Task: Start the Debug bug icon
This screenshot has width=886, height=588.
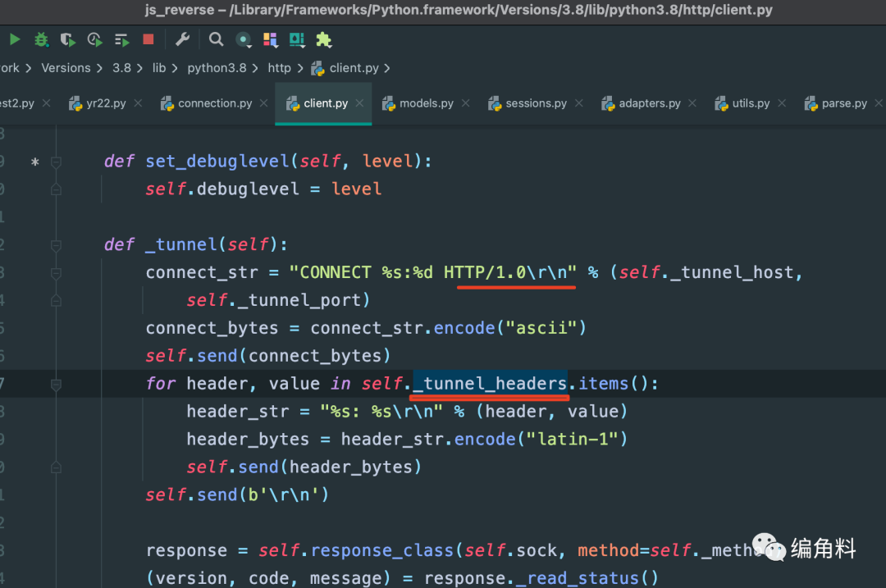Action: click(41, 39)
